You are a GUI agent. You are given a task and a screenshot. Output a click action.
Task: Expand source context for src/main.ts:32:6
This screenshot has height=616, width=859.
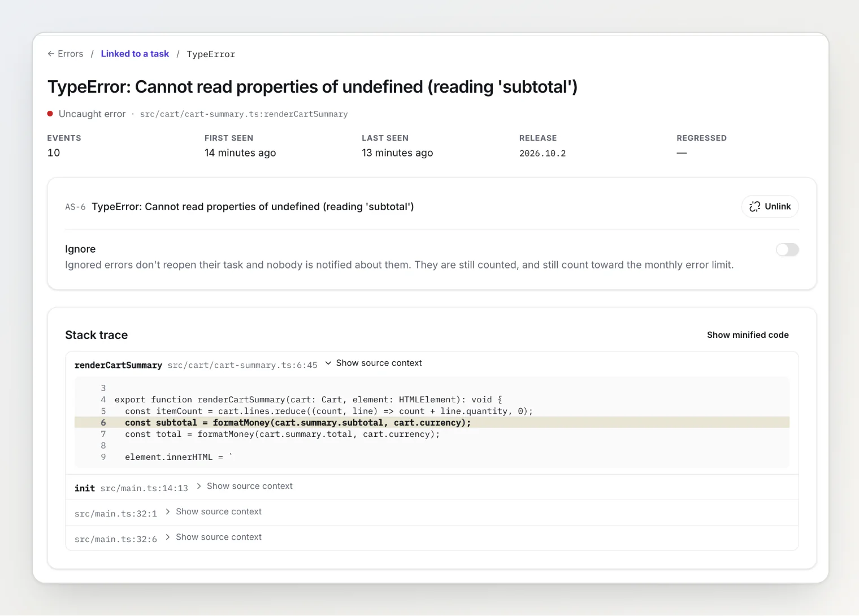(x=214, y=537)
